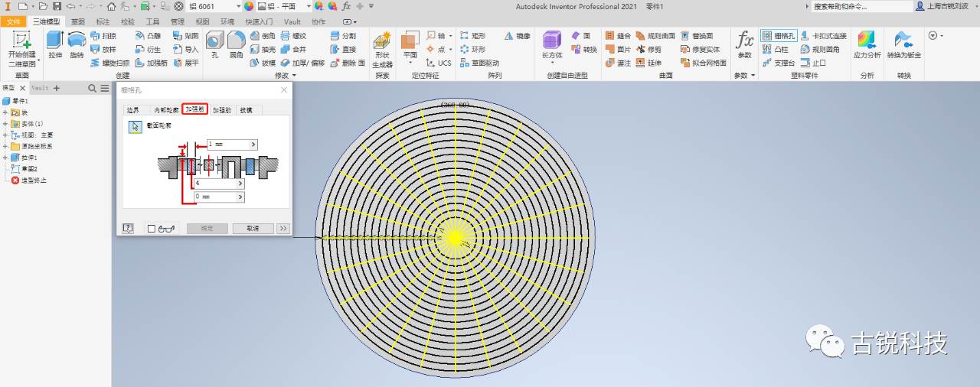Screen dimensions: 980x387
Task: Click 转换为钣金 convert to sheet metal
Action: point(903,45)
